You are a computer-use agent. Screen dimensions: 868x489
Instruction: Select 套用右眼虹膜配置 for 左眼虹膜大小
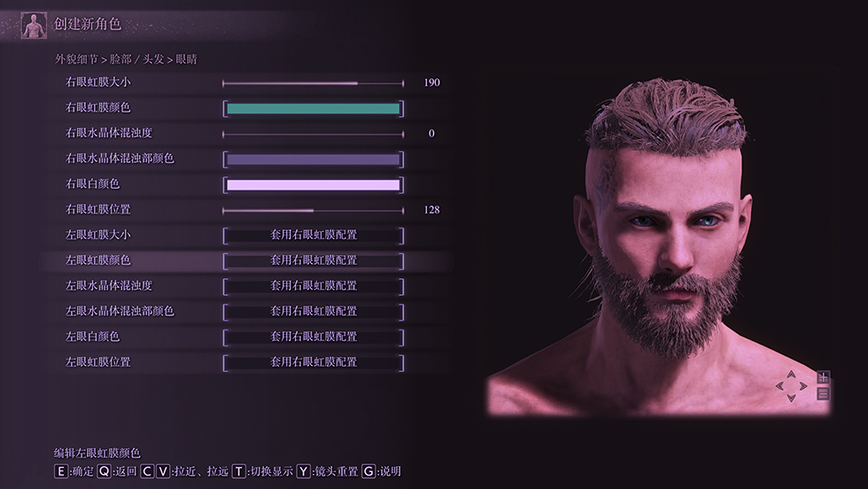click(x=314, y=235)
